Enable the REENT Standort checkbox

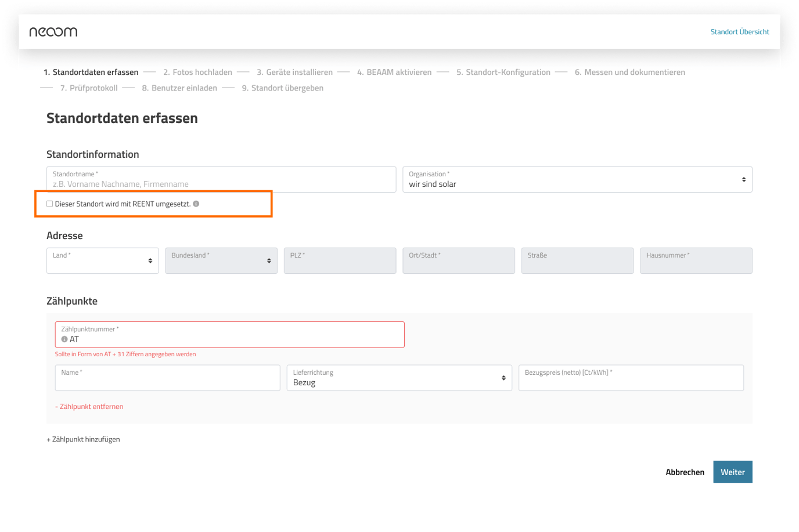[x=50, y=204]
